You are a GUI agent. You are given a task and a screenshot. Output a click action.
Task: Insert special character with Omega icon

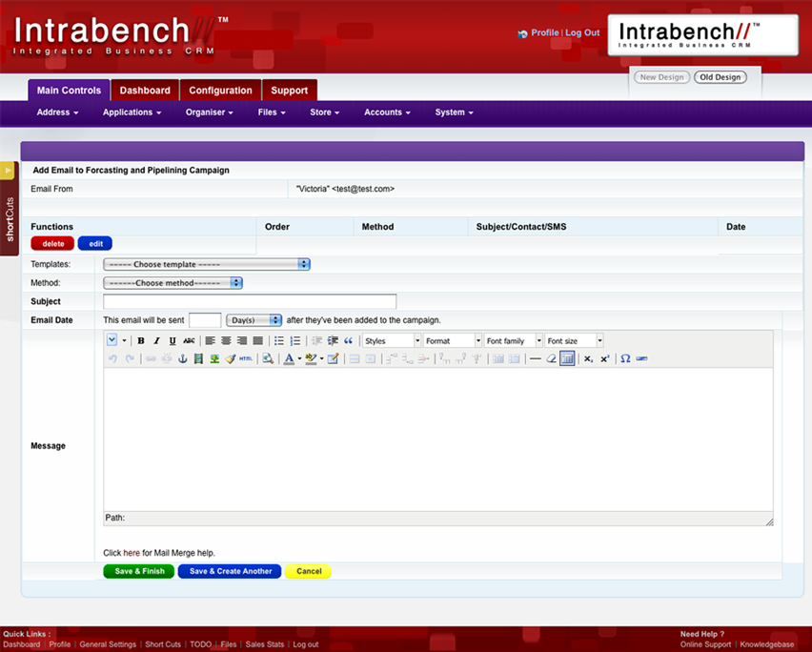coord(625,358)
